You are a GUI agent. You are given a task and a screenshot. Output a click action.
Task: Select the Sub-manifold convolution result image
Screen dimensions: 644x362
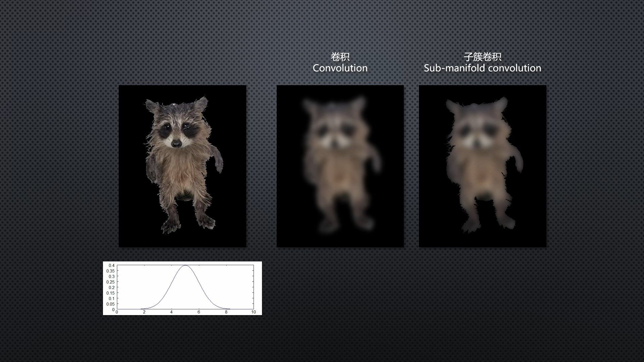[483, 166]
